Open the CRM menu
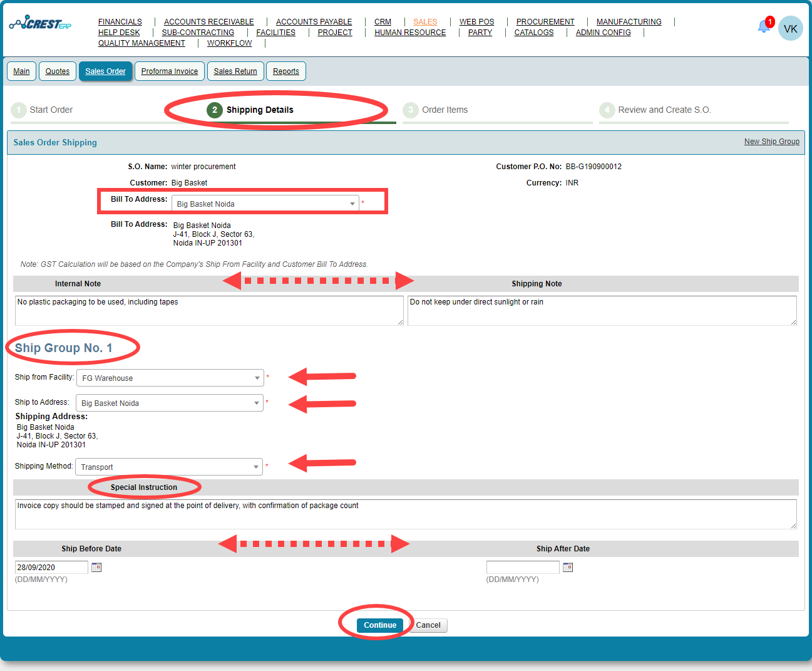812x671 pixels. 383,21
